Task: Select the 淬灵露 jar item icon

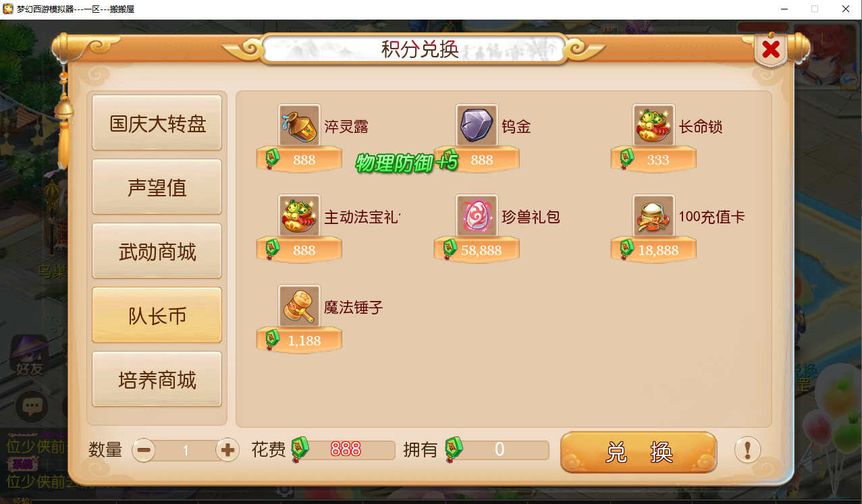Action: click(299, 125)
